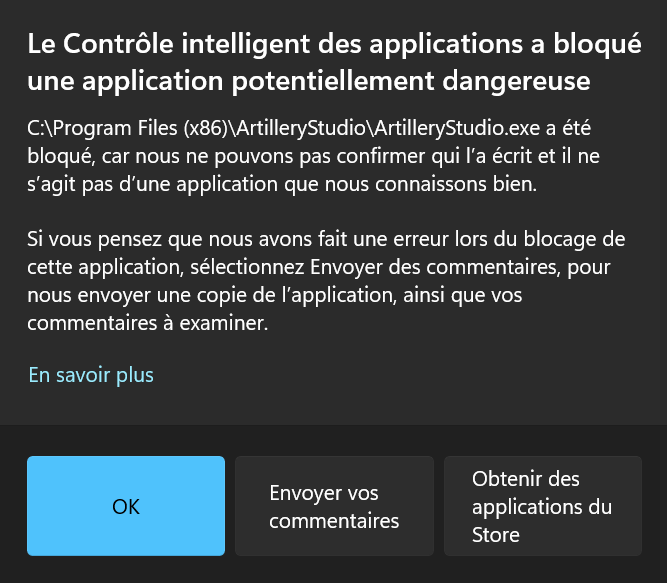Click the final words "commentaires à examiner."
Image resolution: width=667 pixels, height=583 pixels.
pyautogui.click(x=148, y=324)
